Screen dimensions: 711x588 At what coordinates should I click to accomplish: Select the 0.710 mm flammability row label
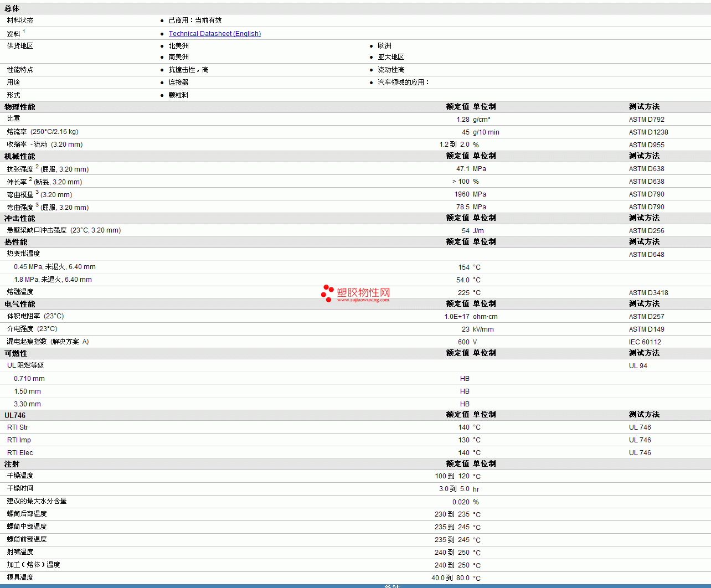(29, 379)
